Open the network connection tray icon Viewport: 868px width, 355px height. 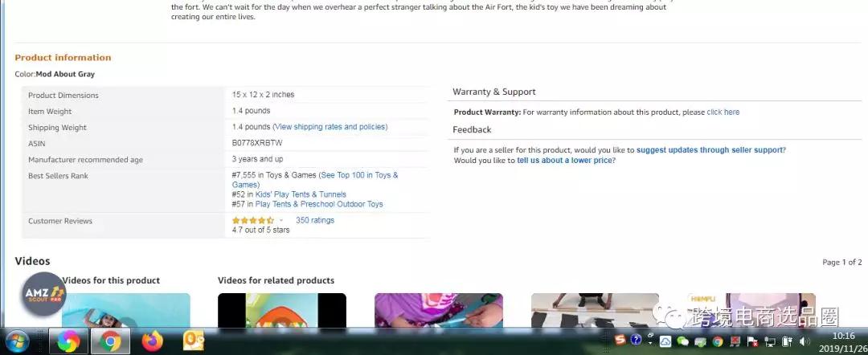tap(770, 341)
